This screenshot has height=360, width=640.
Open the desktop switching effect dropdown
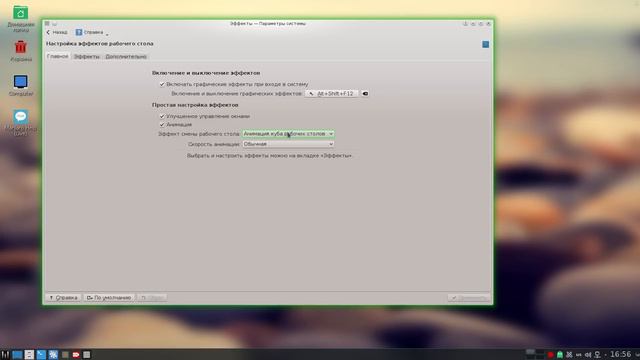tap(288, 133)
